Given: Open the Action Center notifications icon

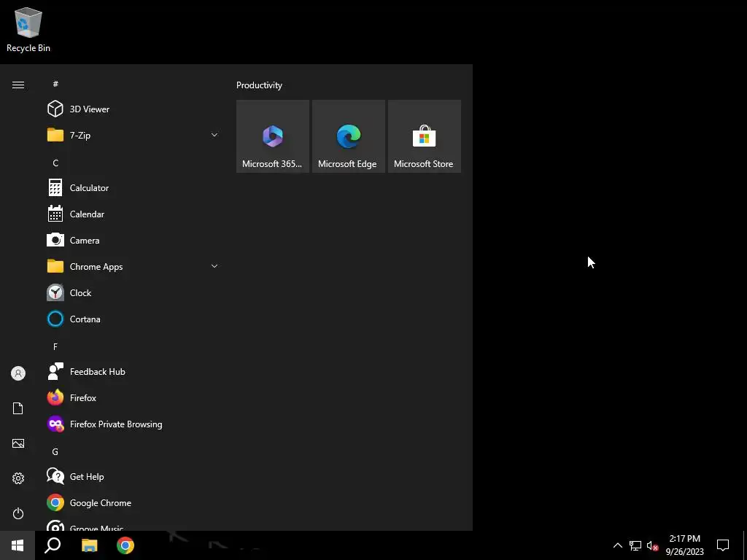Looking at the screenshot, I should coord(723,545).
